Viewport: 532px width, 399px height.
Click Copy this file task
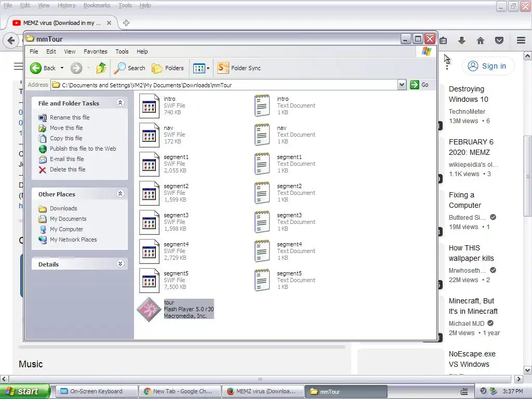tap(60, 138)
